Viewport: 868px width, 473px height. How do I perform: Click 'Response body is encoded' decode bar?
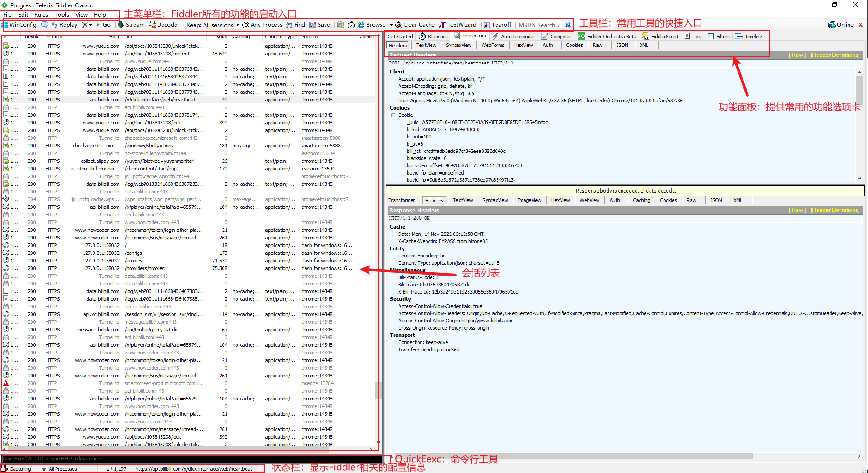(625, 191)
